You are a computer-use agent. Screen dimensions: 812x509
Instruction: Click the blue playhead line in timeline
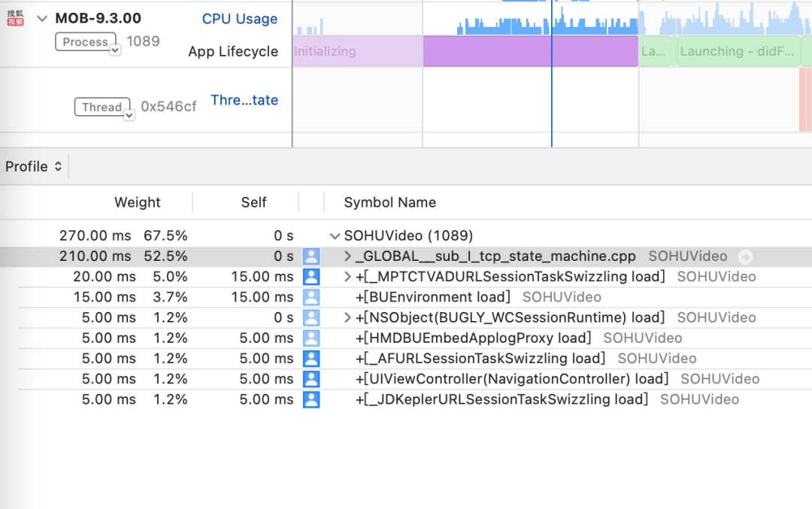point(552,74)
